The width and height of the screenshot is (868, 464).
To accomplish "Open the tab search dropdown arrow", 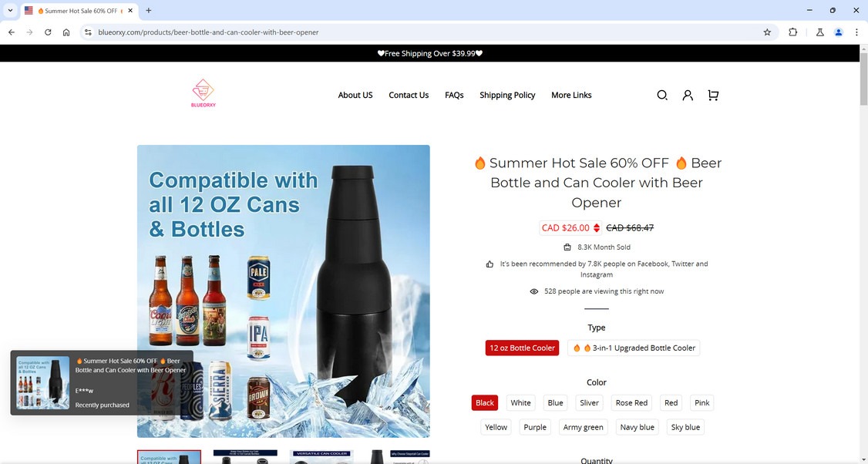I will pyautogui.click(x=10, y=11).
